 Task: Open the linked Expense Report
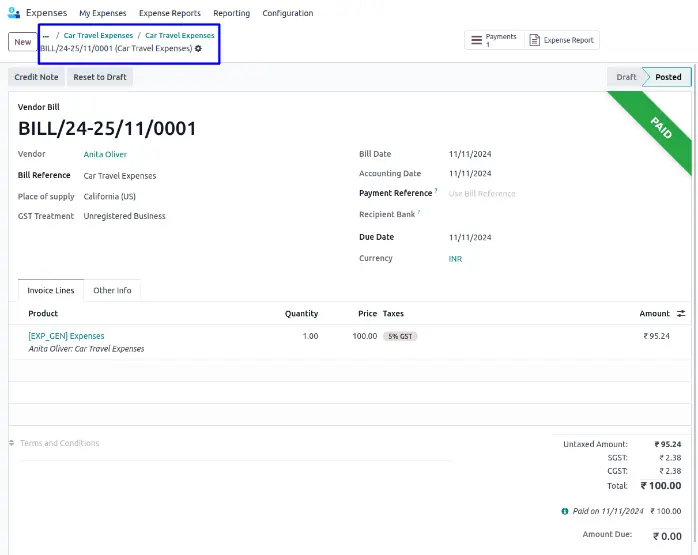point(561,40)
